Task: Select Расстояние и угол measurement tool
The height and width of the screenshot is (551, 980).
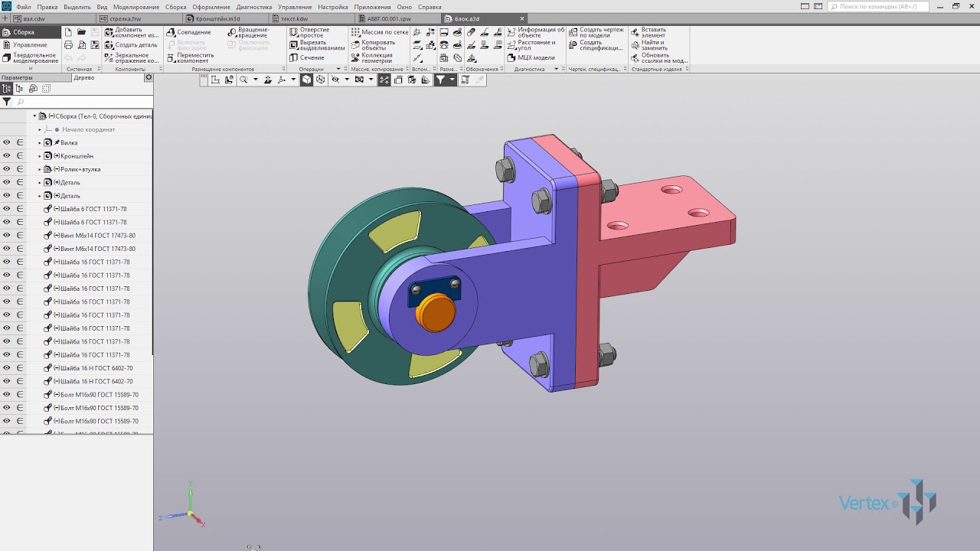Action: pos(531,45)
